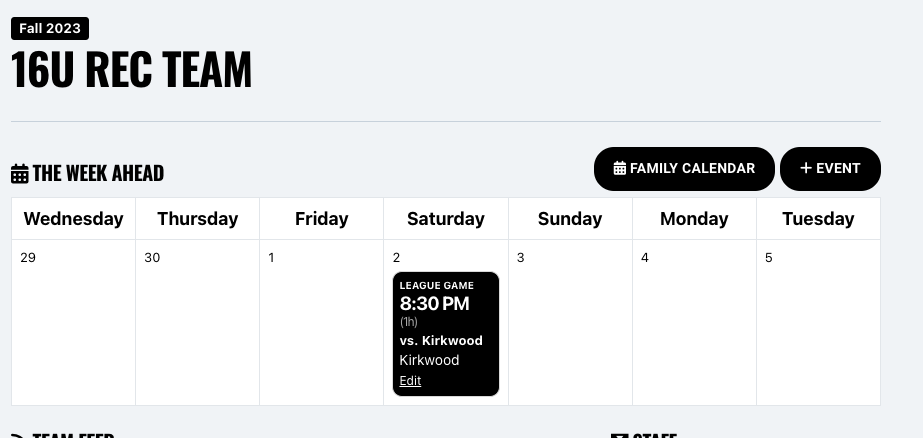
Task: Click the day cell numbered 29
Action: point(73,320)
